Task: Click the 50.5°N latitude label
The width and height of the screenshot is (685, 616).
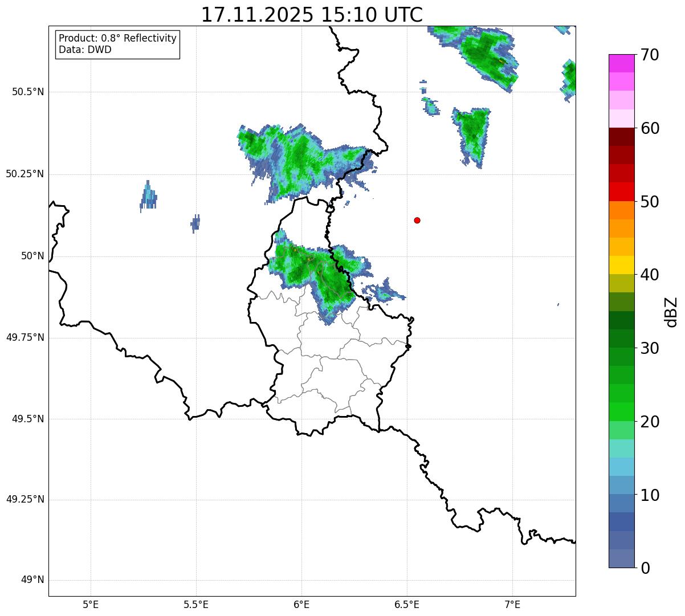Action: click(x=28, y=92)
